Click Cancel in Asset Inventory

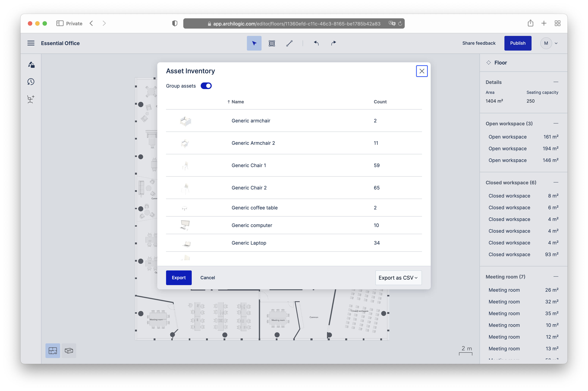(x=207, y=278)
